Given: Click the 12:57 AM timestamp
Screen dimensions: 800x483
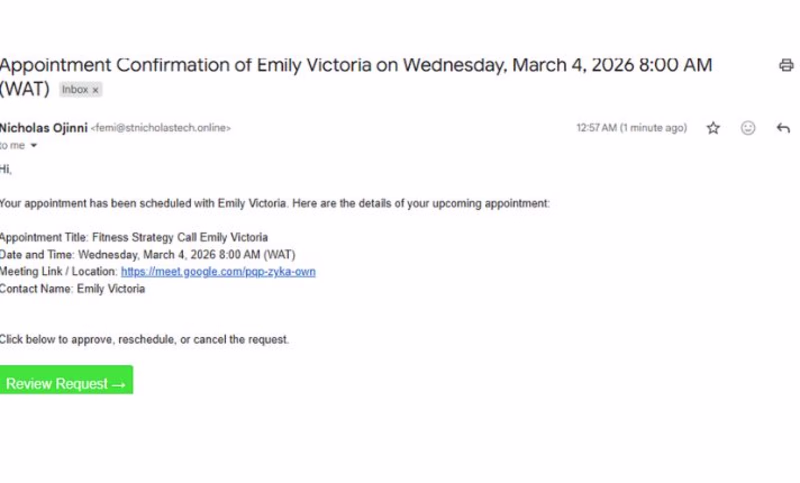Looking at the screenshot, I should point(632,128).
